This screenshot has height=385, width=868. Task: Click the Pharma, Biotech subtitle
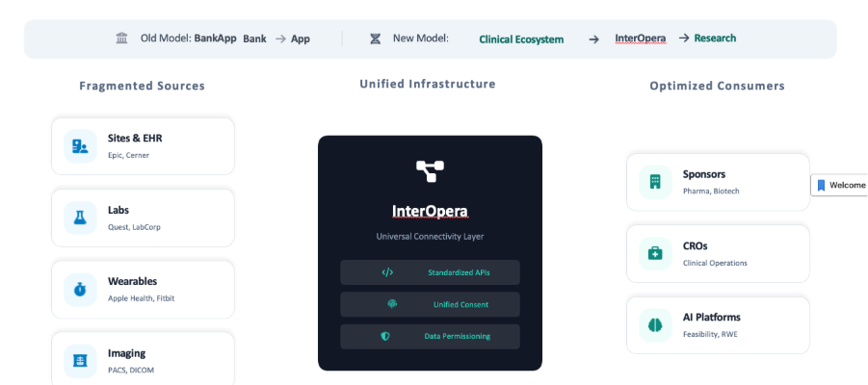(711, 192)
